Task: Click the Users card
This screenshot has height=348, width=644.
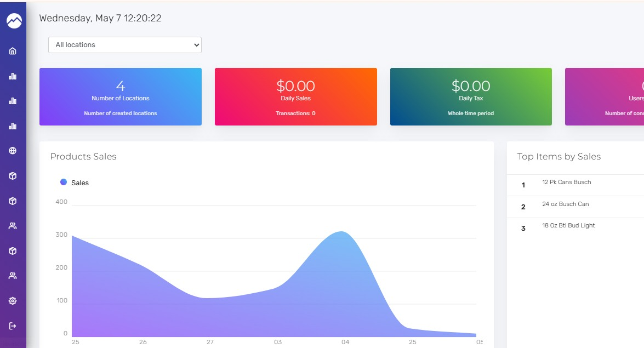Action: click(605, 96)
